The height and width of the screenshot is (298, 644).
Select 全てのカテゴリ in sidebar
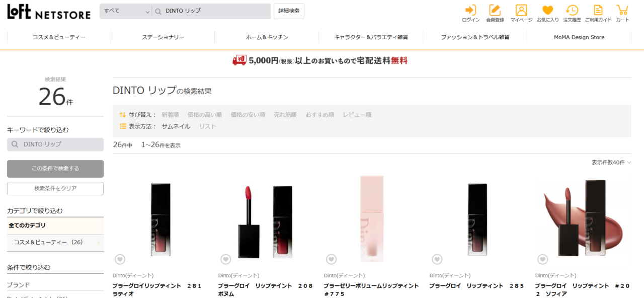point(55,226)
